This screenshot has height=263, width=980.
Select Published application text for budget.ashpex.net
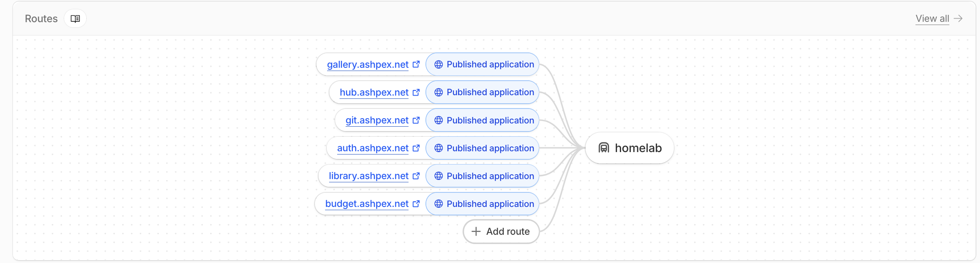[490, 204]
